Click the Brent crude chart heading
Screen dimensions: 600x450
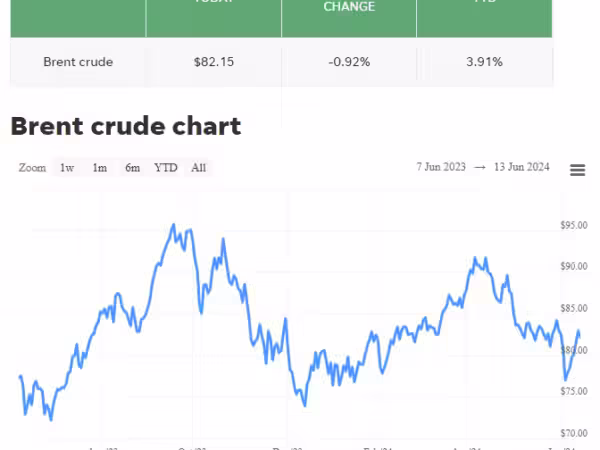point(125,126)
